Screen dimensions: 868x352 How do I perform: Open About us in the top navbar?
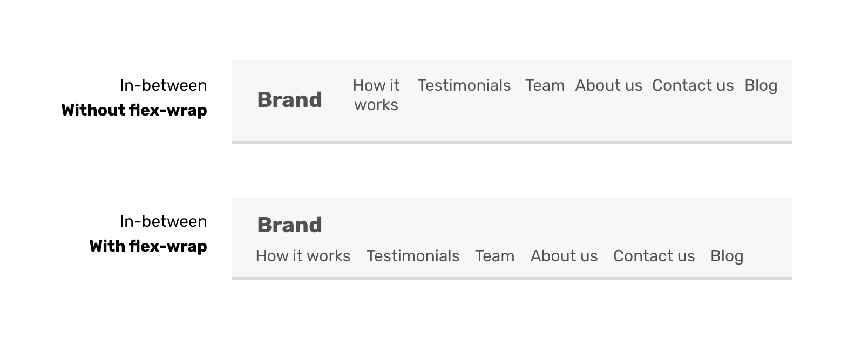pyautogui.click(x=608, y=85)
